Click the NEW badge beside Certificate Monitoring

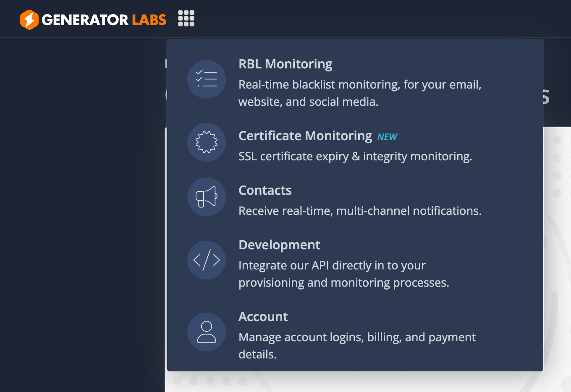(x=387, y=137)
